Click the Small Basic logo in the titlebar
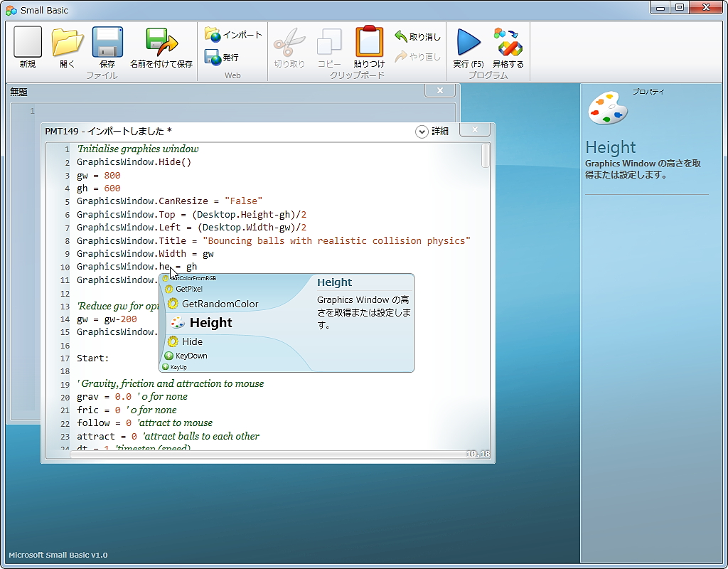Screen dimensions: 728x569 [10, 10]
